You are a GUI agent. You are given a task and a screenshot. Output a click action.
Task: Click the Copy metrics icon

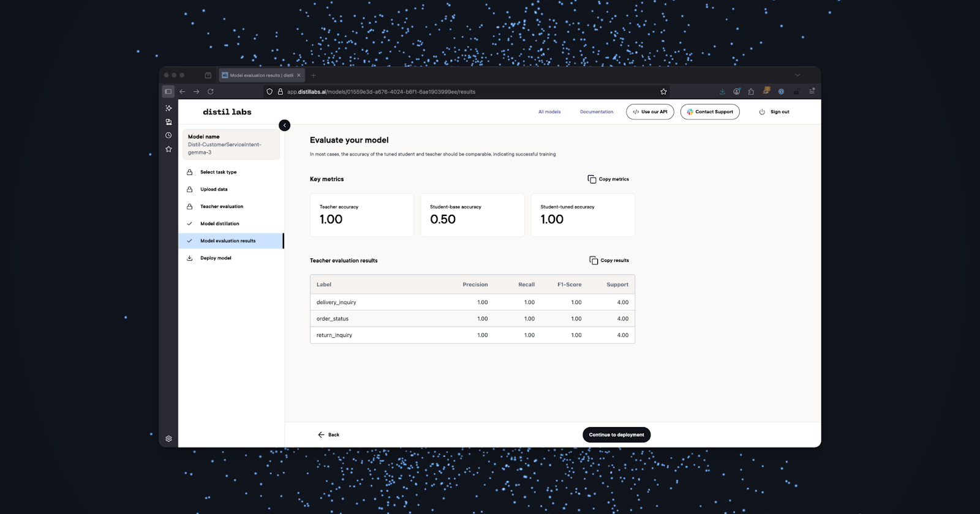592,179
